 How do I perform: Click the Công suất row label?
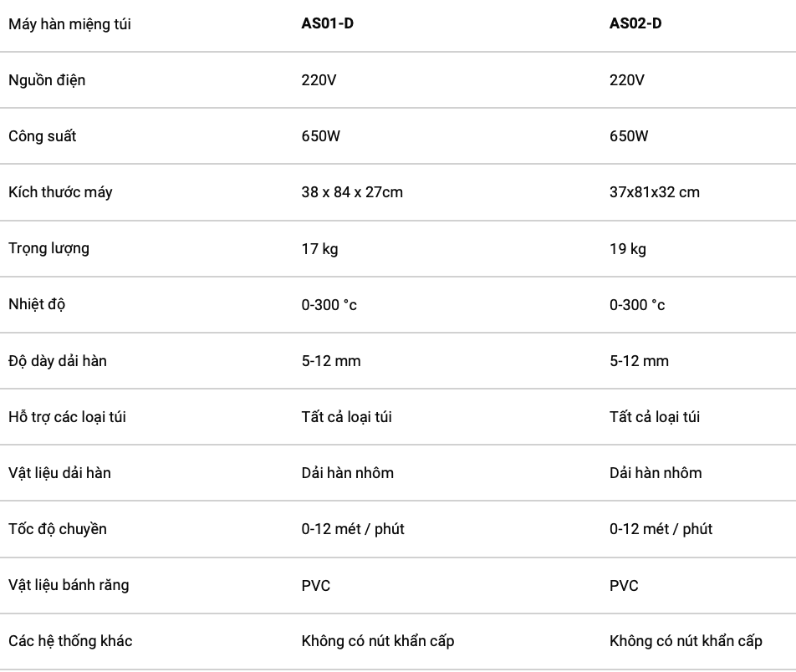pos(42,136)
